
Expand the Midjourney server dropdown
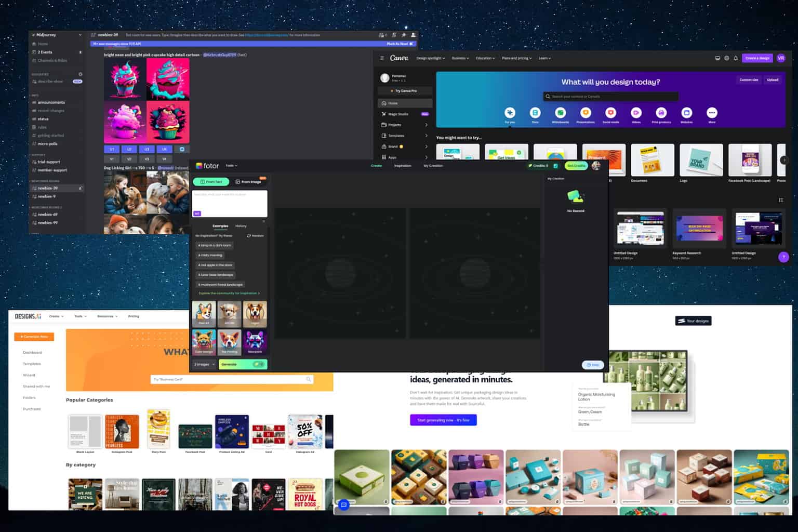click(79, 35)
